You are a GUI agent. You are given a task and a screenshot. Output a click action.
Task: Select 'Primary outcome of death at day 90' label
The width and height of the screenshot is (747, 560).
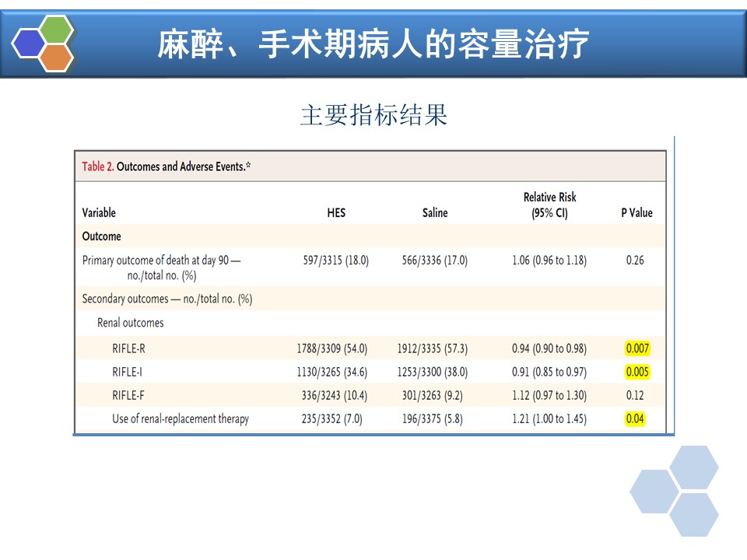point(162,268)
